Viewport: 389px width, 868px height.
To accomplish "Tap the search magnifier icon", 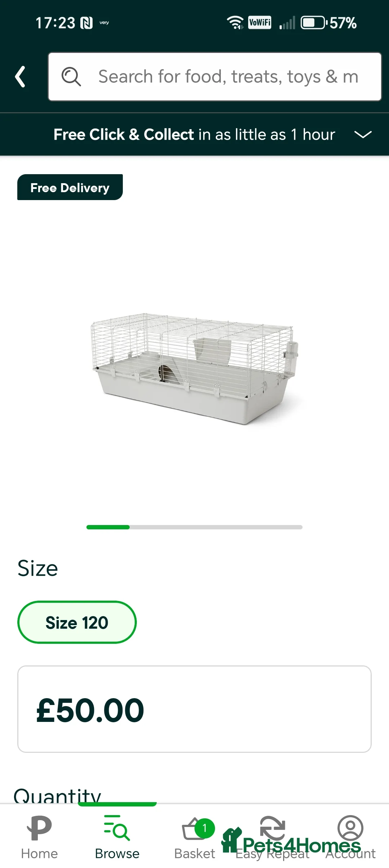I will coord(71,77).
